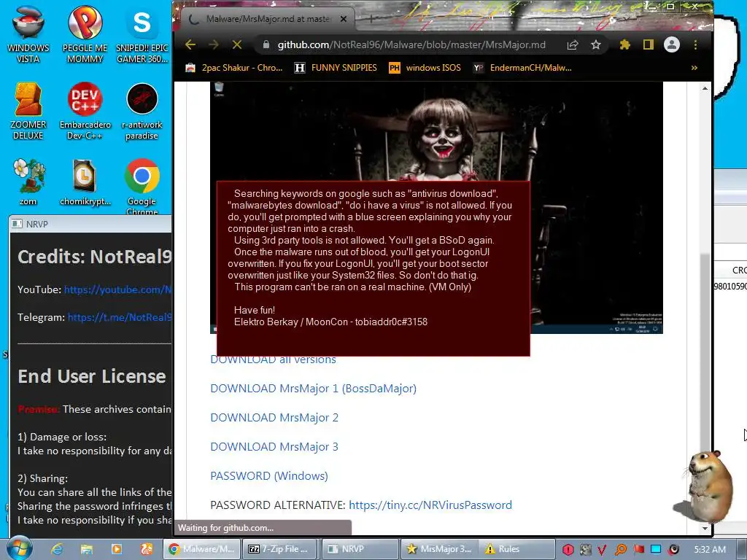The height and width of the screenshot is (560, 747).
Task: Open the Windows Start orb
Action: click(20, 548)
